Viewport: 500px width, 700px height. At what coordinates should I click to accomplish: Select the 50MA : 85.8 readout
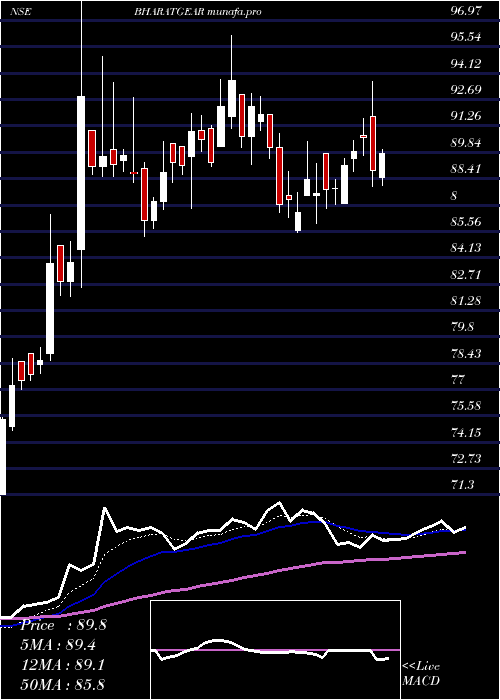pos(62,684)
